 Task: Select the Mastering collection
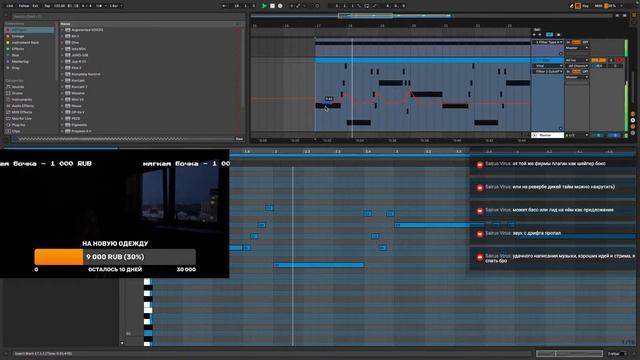click(x=20, y=62)
